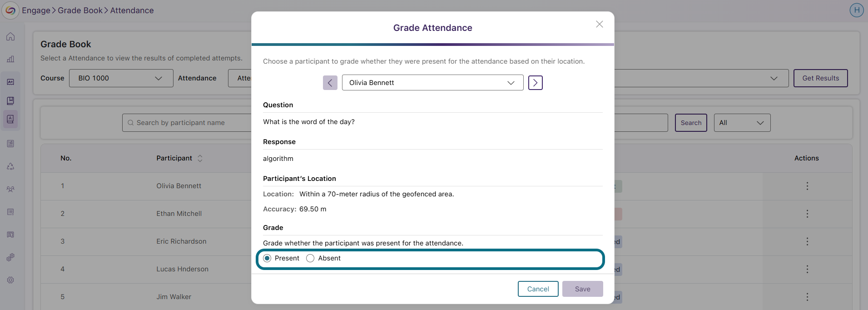Select the Absent radio option
This screenshot has height=310, width=868.
coord(310,258)
